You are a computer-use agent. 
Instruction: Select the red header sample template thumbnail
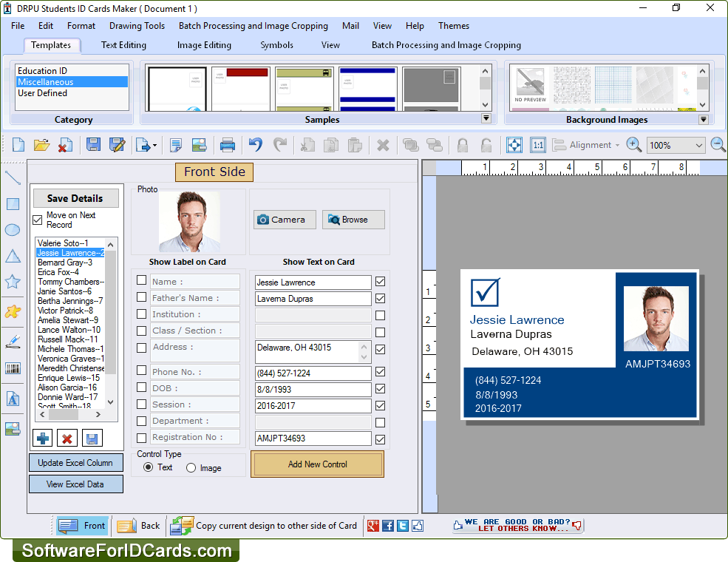240,89
